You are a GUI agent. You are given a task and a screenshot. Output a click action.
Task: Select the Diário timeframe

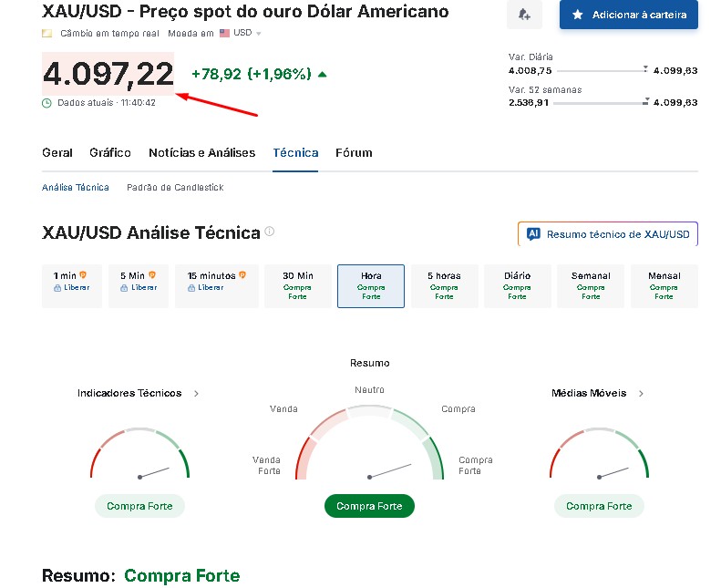517,285
